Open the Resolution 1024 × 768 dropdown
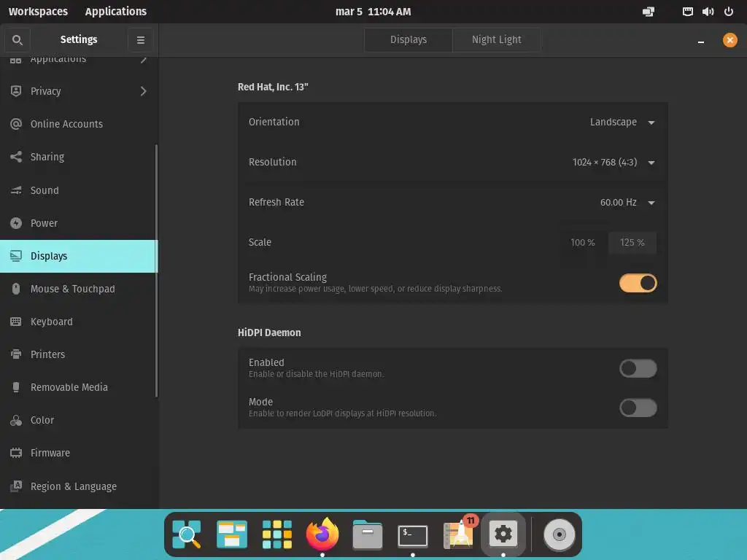The height and width of the screenshot is (560, 747). tap(614, 163)
